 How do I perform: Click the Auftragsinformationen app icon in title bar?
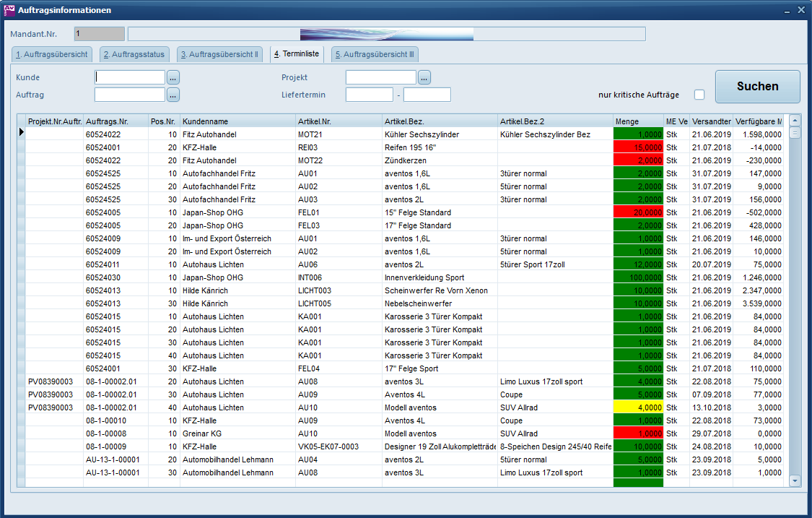(9, 10)
